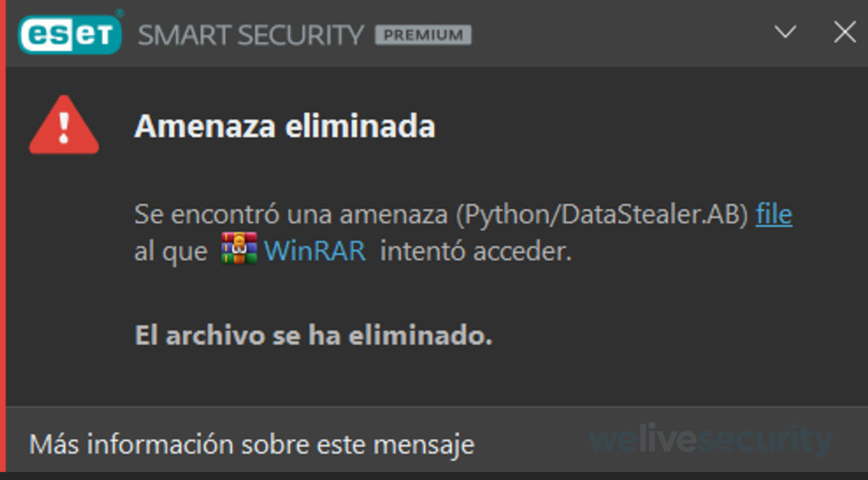Click "El archivo se ha eliminado." message
This screenshot has width=868, height=480.
tap(314, 335)
